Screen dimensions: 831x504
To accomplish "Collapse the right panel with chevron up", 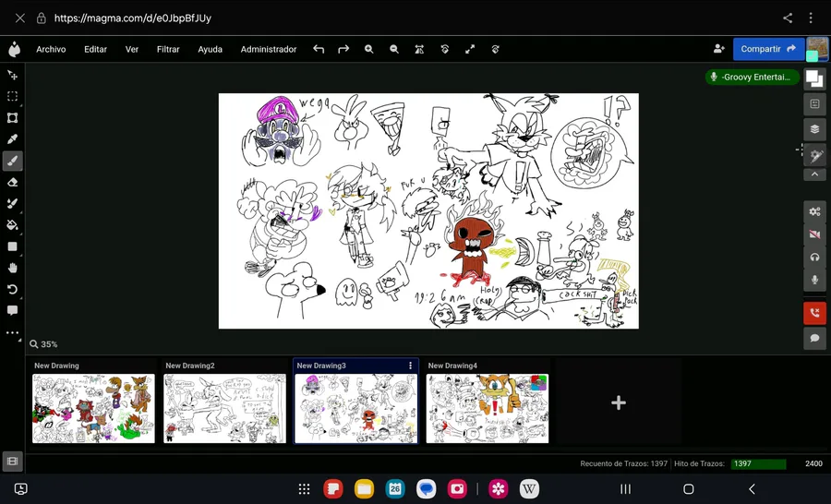I will pyautogui.click(x=814, y=174).
